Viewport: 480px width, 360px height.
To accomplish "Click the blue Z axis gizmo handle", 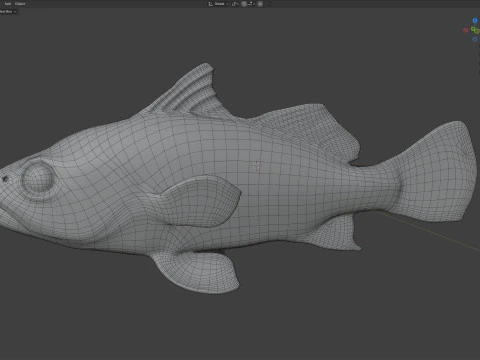I will [x=475, y=21].
